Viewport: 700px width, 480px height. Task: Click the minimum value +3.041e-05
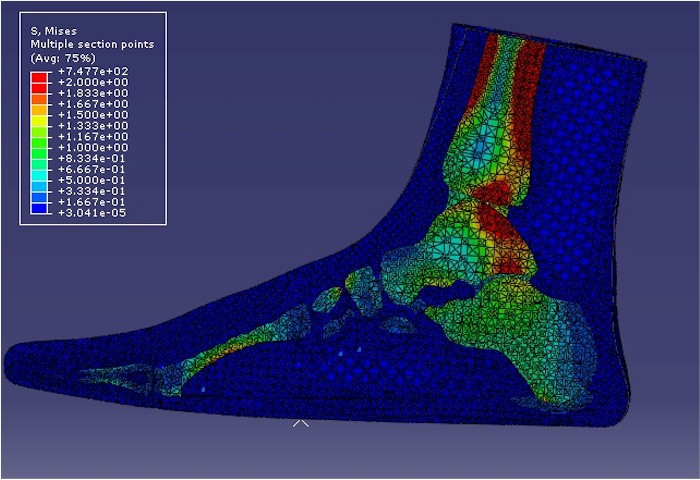91,212
